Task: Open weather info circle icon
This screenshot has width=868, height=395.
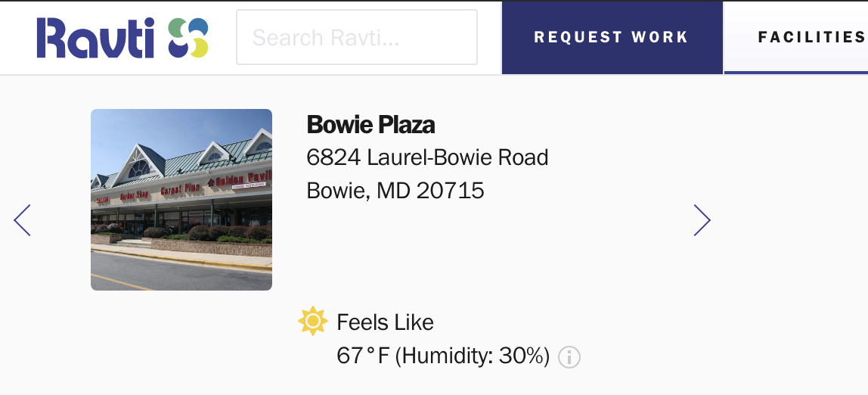Action: click(569, 357)
